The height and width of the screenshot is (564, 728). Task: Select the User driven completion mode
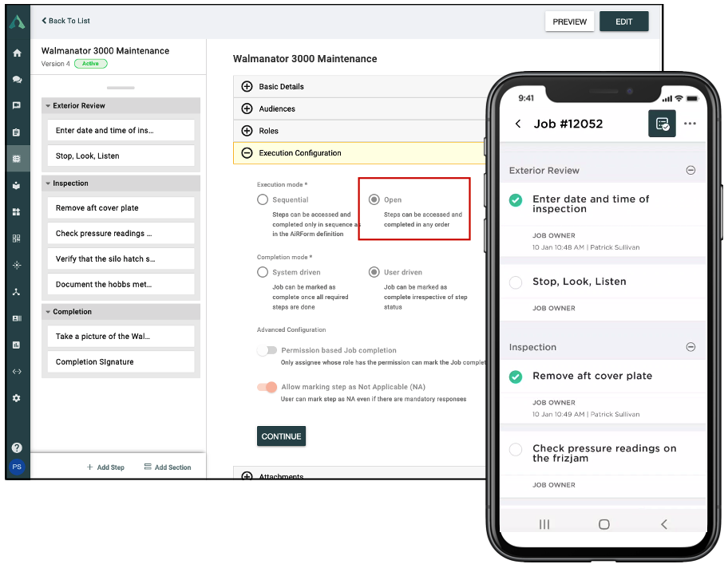[x=374, y=272]
